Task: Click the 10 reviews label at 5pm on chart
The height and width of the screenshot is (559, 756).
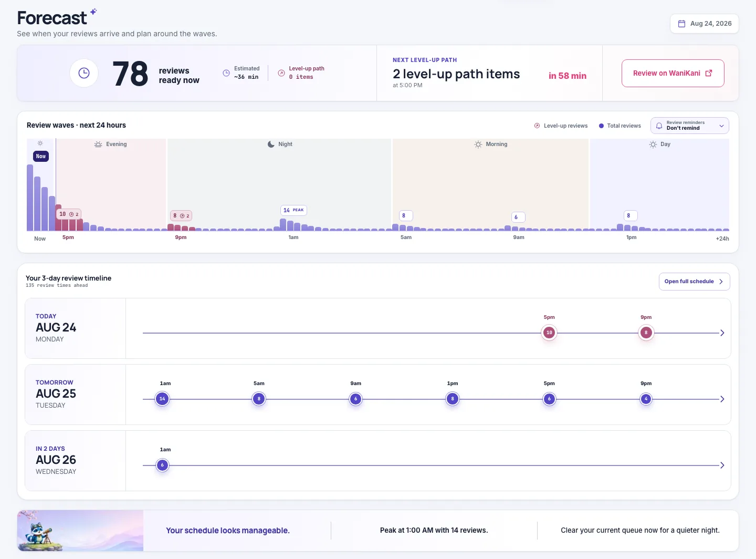Action: point(69,214)
